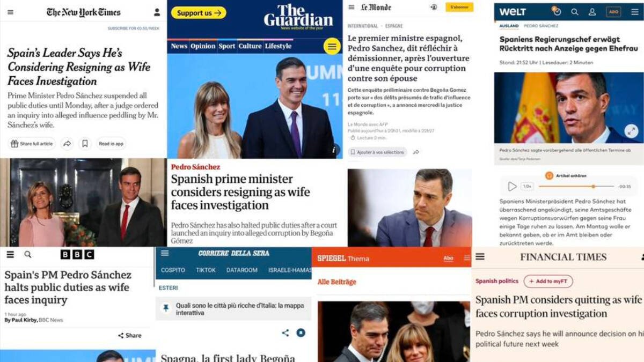The image size is (644, 362).
Task: Click Ajouter à vos sélections on Le Monde
Action: 377,152
